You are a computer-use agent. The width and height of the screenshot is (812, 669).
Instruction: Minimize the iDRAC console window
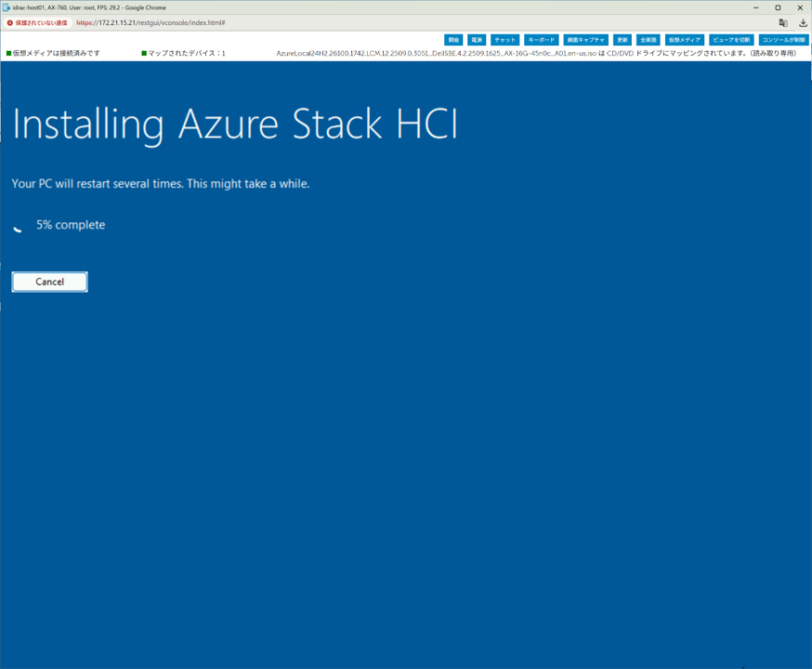pos(755,7)
